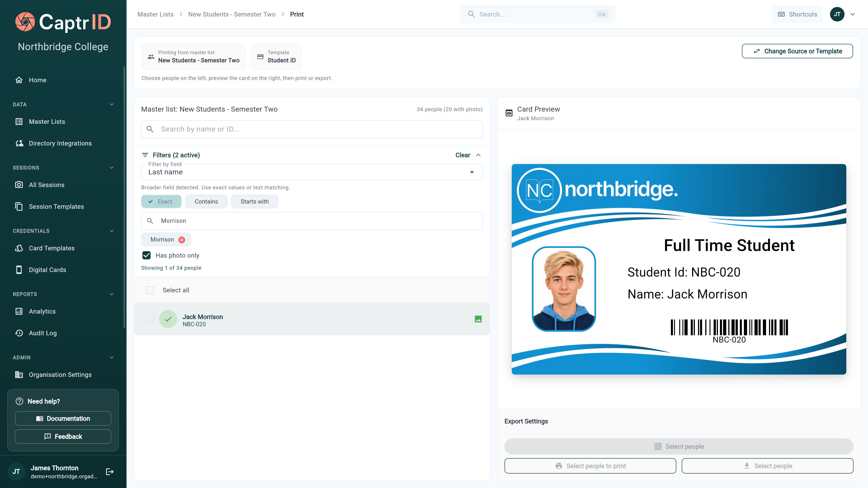Collapse the DATA sidebar section
This screenshot has height=488, width=868.
pos(111,104)
